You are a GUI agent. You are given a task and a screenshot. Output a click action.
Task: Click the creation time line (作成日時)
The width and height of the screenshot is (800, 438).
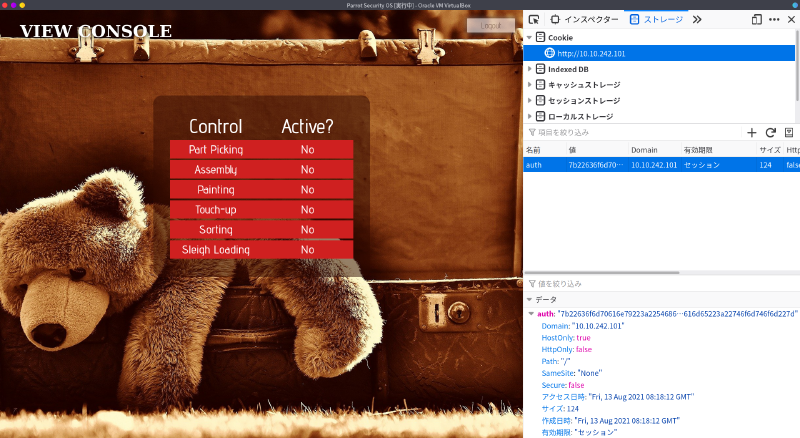[x=611, y=421]
